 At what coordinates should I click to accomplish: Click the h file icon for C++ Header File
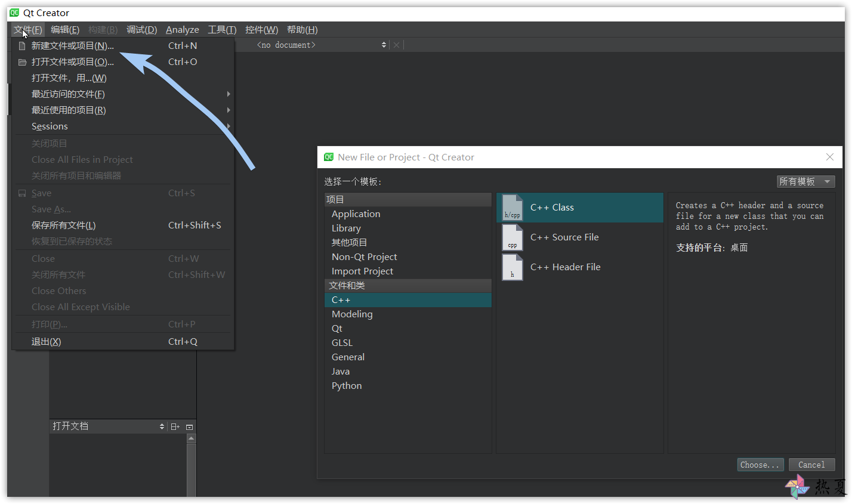[x=513, y=267]
